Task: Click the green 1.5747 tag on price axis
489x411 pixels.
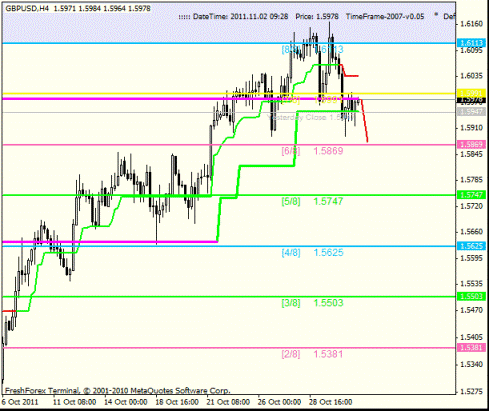Action: tap(471, 195)
